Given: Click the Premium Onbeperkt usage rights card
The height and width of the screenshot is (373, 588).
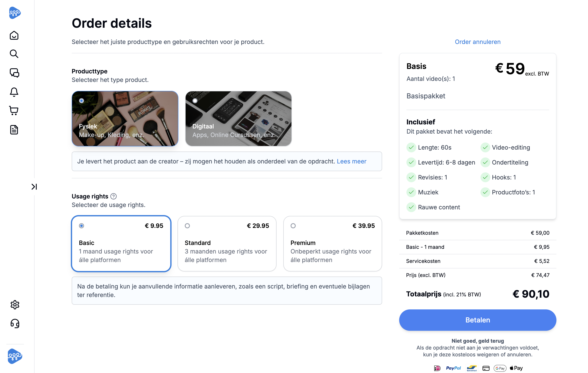Looking at the screenshot, I should coord(333,243).
